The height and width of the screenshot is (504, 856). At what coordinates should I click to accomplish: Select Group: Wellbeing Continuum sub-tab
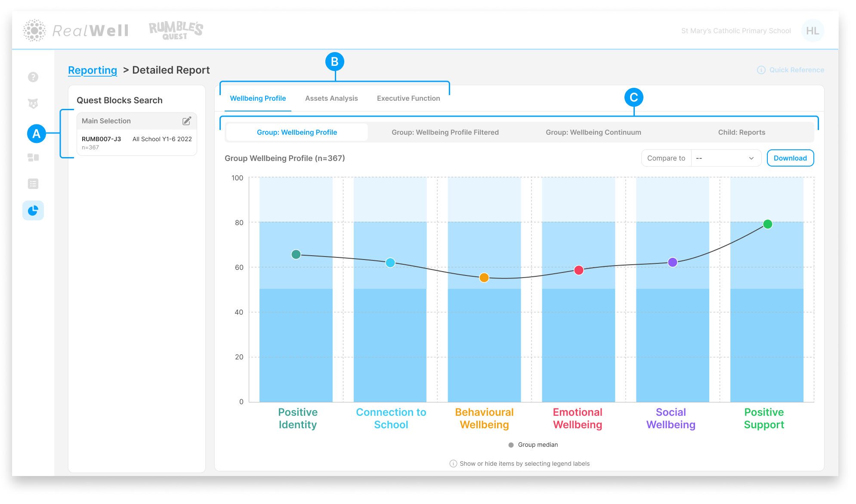(x=593, y=132)
